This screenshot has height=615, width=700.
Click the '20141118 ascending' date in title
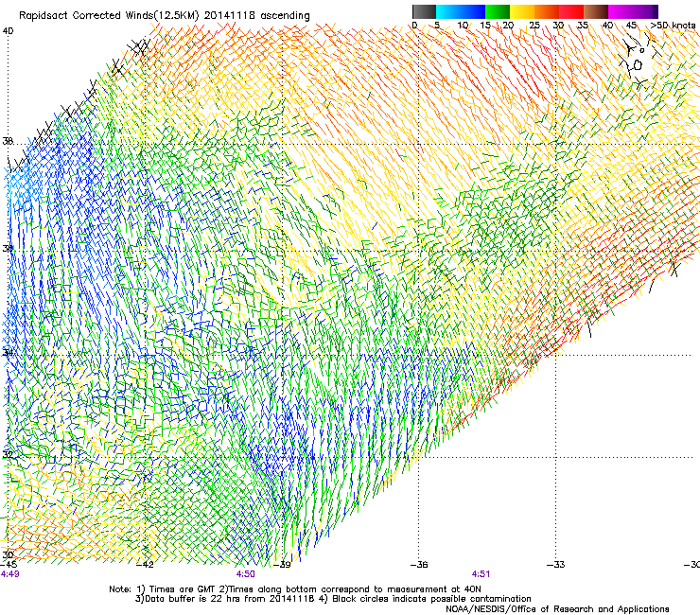[x=257, y=16]
